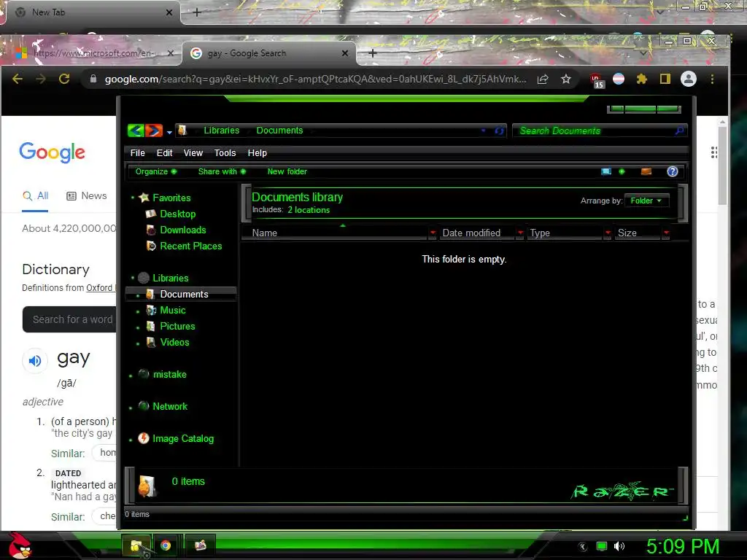The width and height of the screenshot is (747, 560).
Task: Open Arrange by Folder dropdown
Action: [646, 201]
